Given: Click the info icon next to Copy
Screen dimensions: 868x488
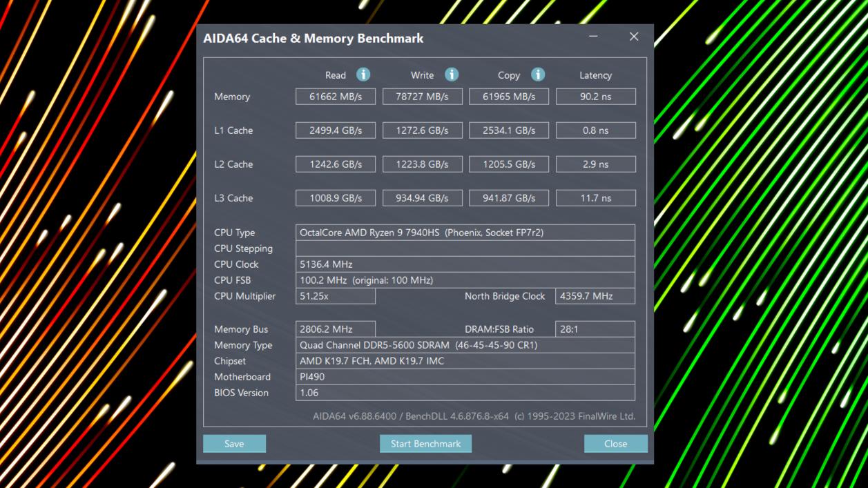Looking at the screenshot, I should point(538,75).
